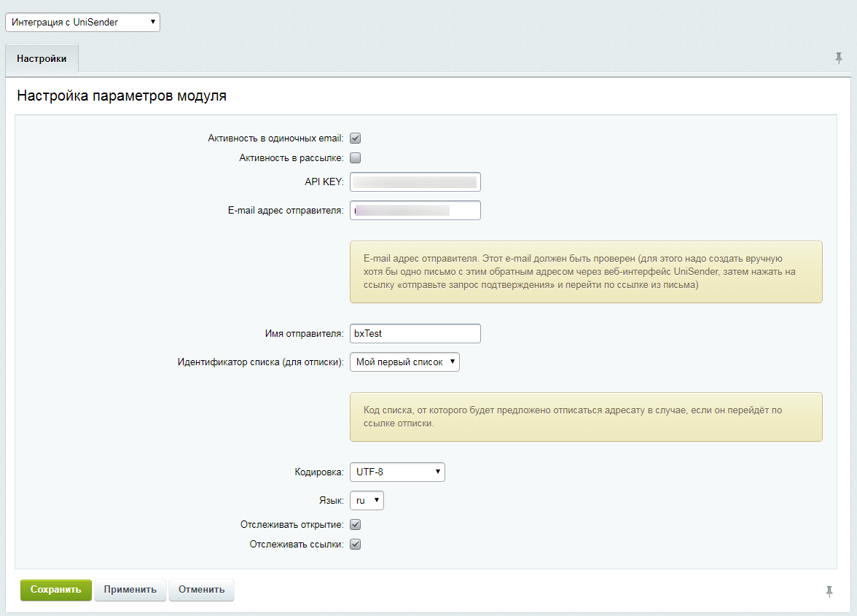857x616 pixels.
Task: Open the Интеграция с UniSender module dropdown
Action: [82, 23]
